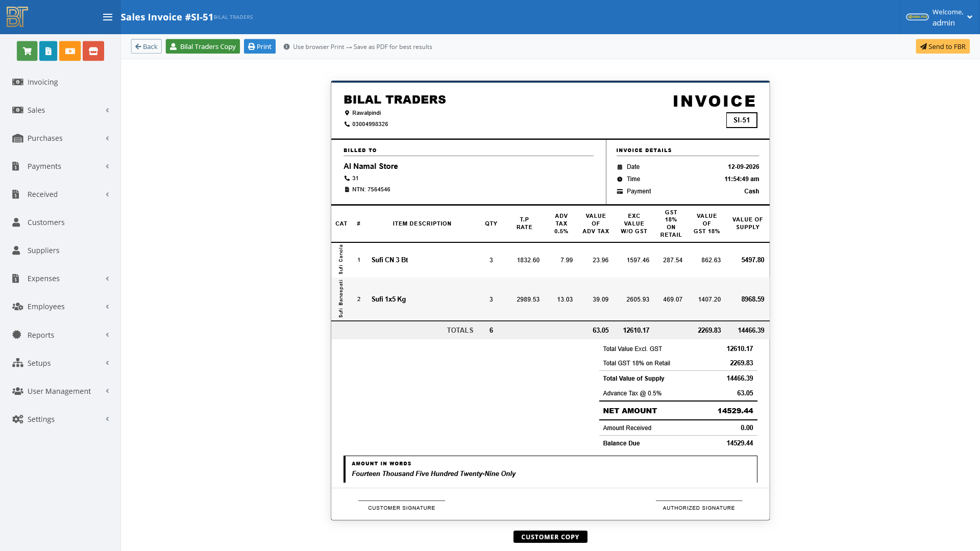Click the Setups sitemap icon
Viewport: 980px width, 551px height.
(18, 363)
